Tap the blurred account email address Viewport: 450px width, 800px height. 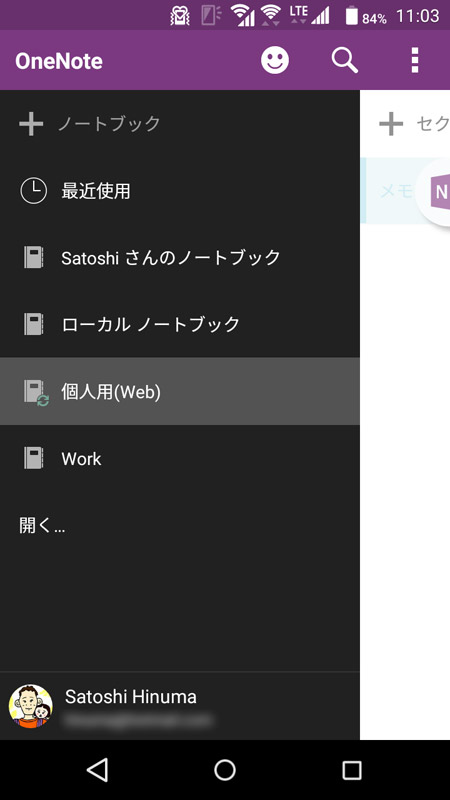138,720
